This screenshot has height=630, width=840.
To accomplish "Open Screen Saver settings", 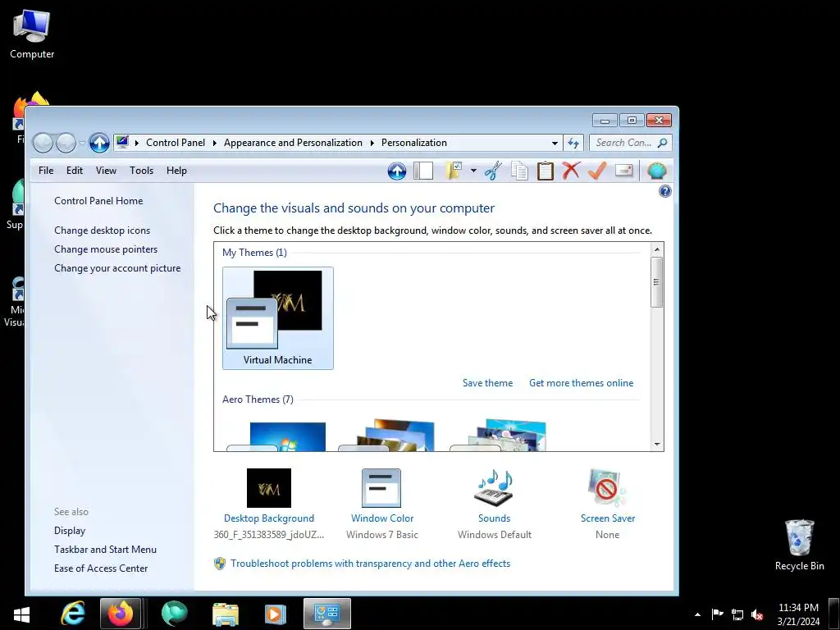I will coord(608,504).
